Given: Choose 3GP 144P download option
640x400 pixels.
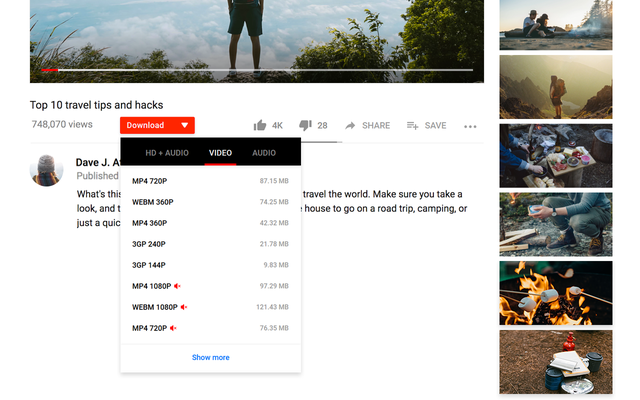Looking at the screenshot, I should 211,265.
